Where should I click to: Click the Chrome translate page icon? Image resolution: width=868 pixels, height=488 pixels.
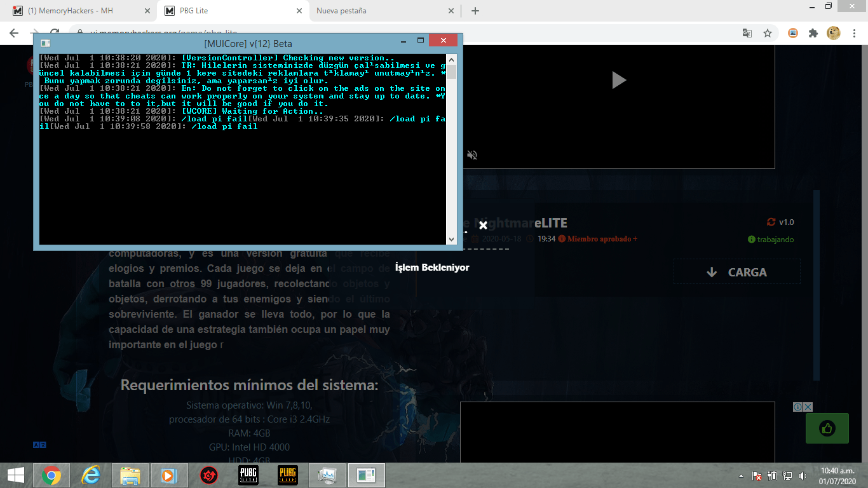pos(748,33)
